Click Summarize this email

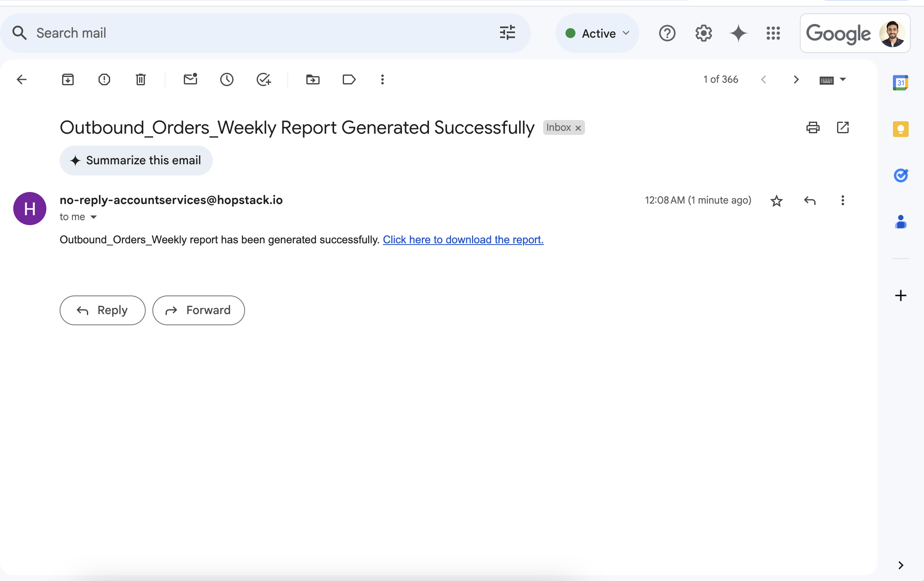(136, 161)
